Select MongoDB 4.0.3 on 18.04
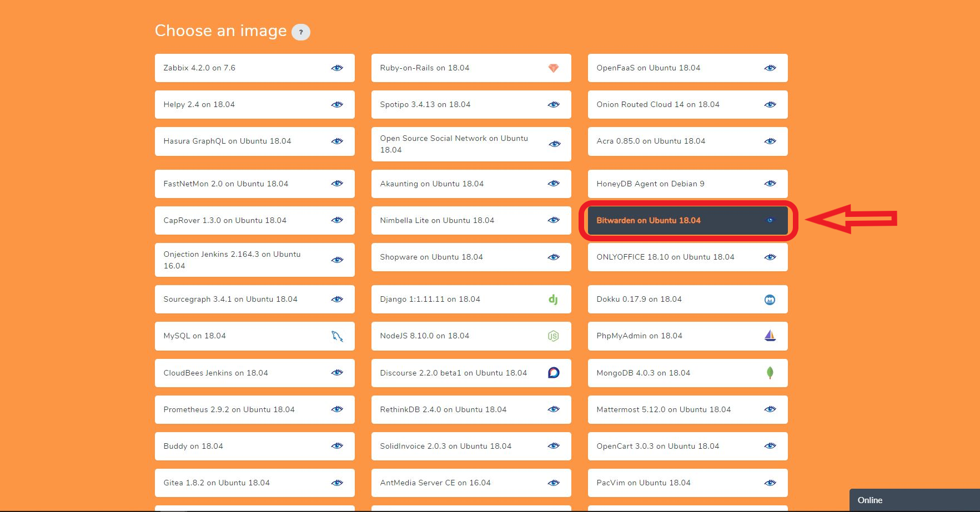The image size is (980, 512). pos(688,373)
